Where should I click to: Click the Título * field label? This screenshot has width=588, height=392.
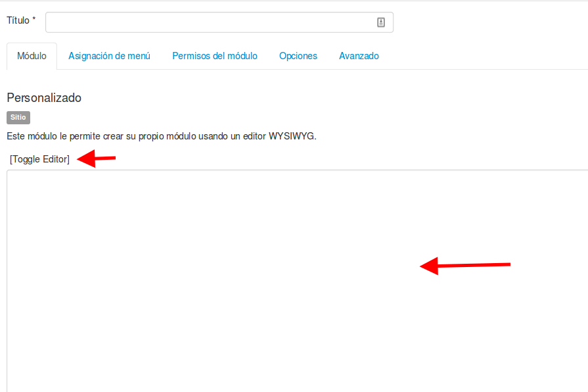(21, 20)
